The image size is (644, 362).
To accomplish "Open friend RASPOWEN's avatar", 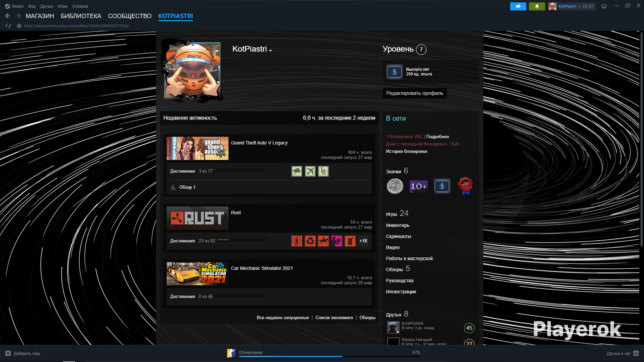I will (393, 327).
